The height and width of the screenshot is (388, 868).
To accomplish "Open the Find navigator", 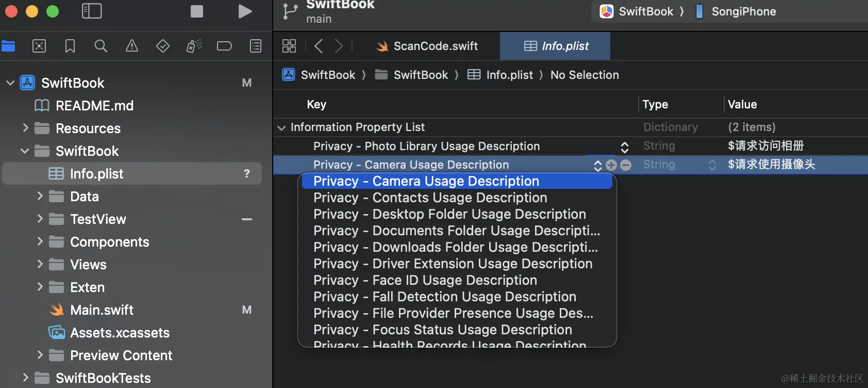I will click(101, 46).
